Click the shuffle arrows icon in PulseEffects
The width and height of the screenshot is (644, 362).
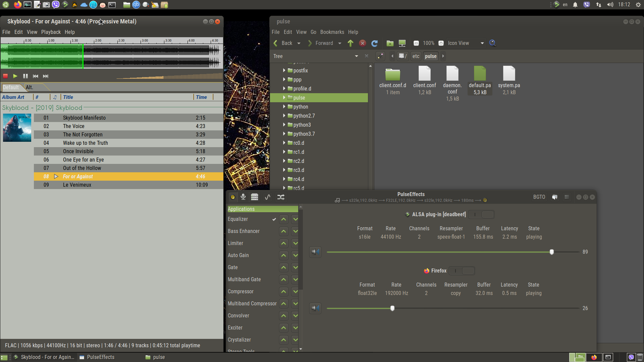tap(281, 197)
